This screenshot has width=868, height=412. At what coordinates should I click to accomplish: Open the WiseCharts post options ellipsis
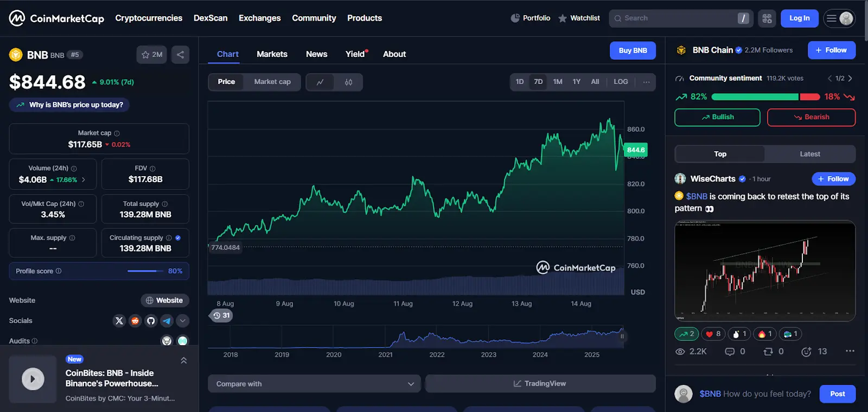click(x=850, y=351)
